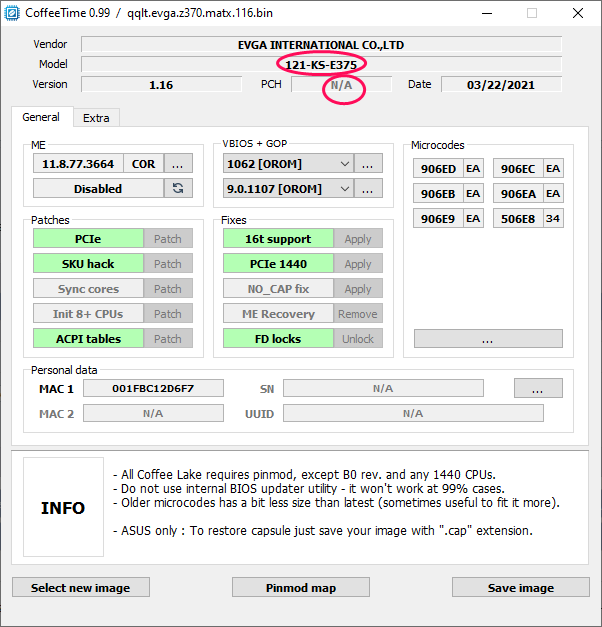The image size is (602, 627).
Task: Click Remove next to ME Recovery
Action: pos(358,314)
